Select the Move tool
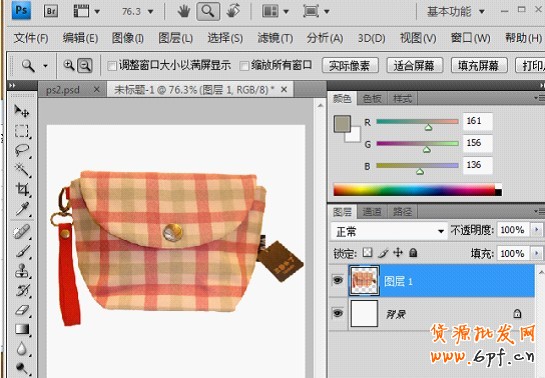 pyautogui.click(x=22, y=111)
